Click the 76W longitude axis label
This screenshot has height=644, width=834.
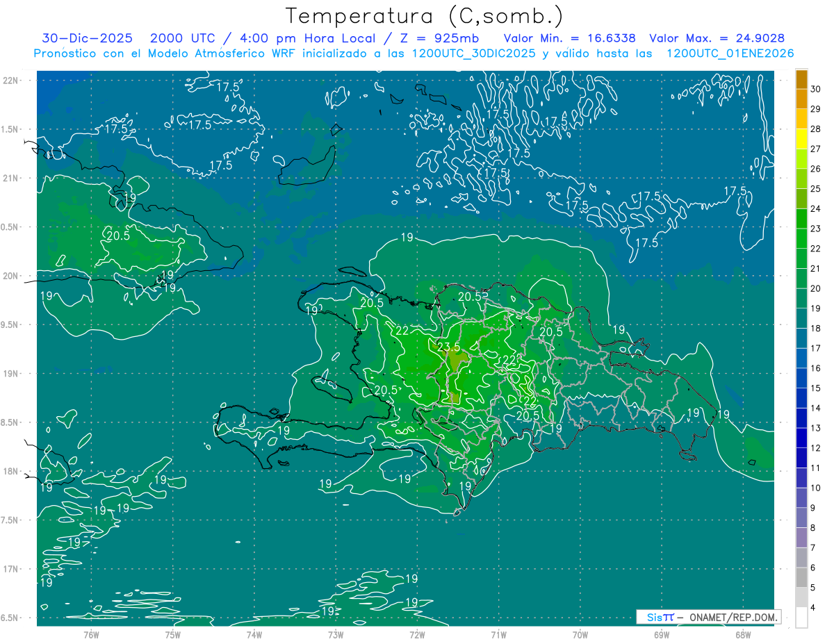click(x=91, y=635)
